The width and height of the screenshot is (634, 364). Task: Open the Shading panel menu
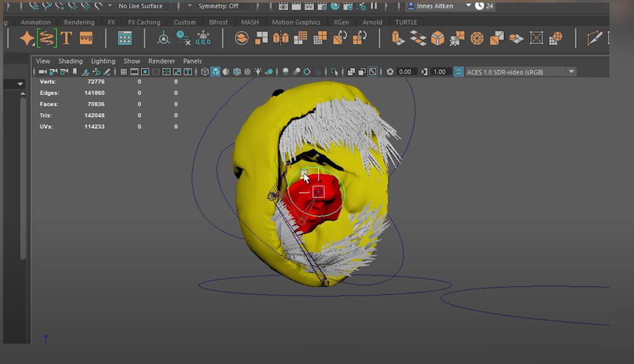coord(70,61)
